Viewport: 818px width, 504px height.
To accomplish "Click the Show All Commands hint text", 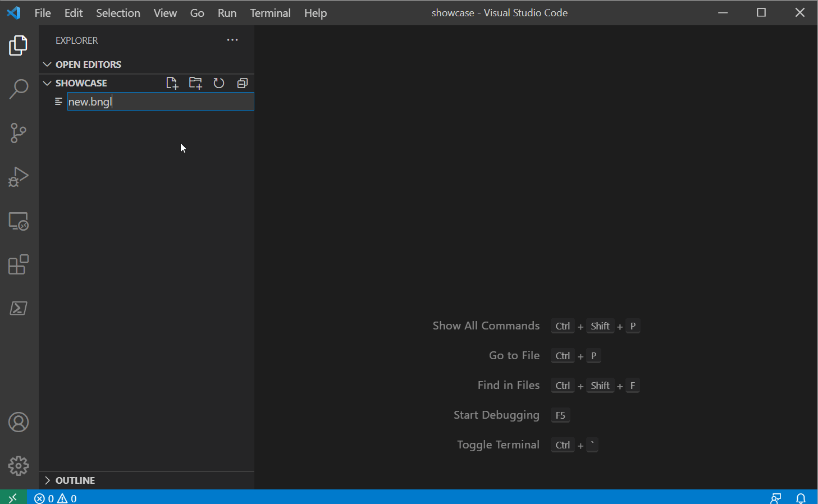I will click(x=486, y=326).
